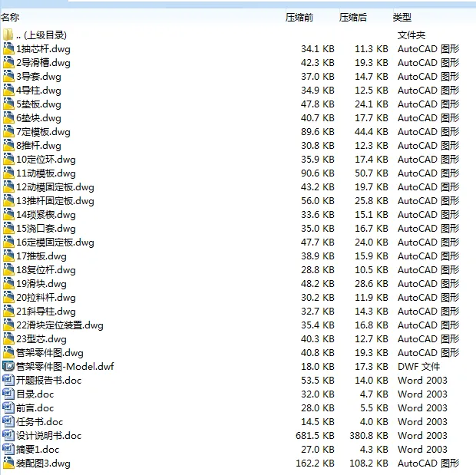Click the 56.0 KB size value
The height and width of the screenshot is (475, 476).
[x=318, y=201]
